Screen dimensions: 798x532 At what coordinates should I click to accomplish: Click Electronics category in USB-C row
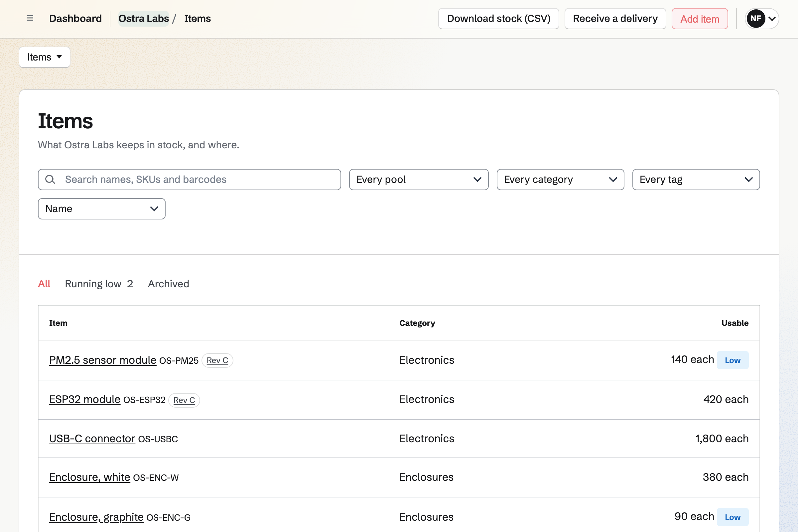click(x=427, y=438)
